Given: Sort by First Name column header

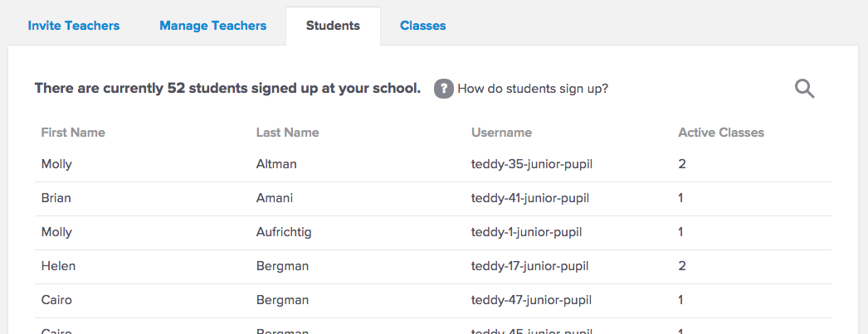Looking at the screenshot, I should (73, 133).
